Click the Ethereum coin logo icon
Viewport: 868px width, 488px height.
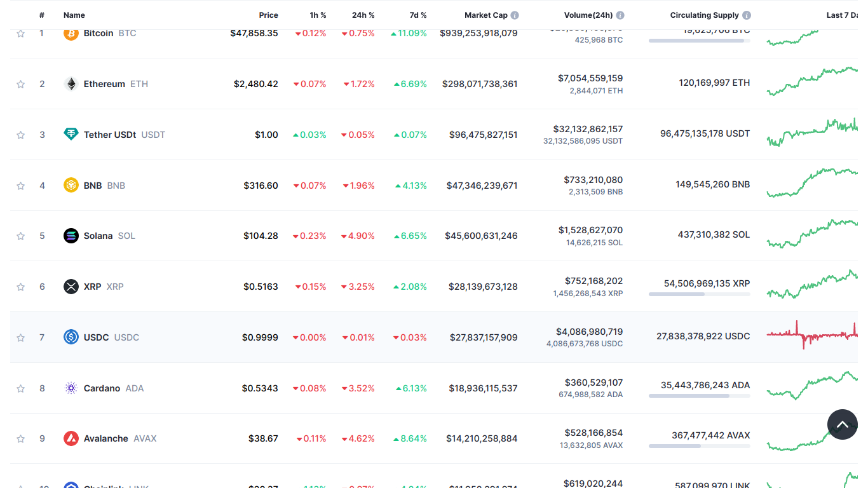(71, 84)
